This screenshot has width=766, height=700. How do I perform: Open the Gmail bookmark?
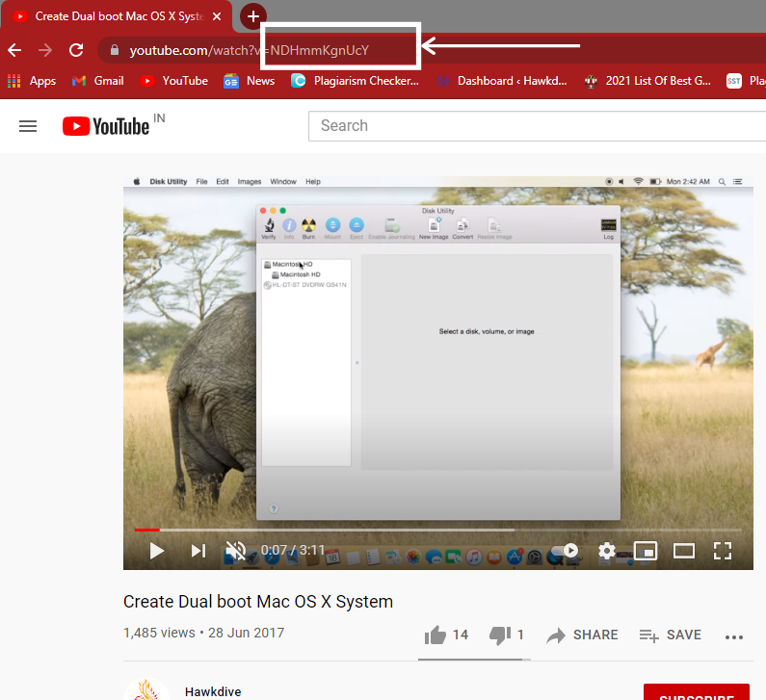pos(97,81)
